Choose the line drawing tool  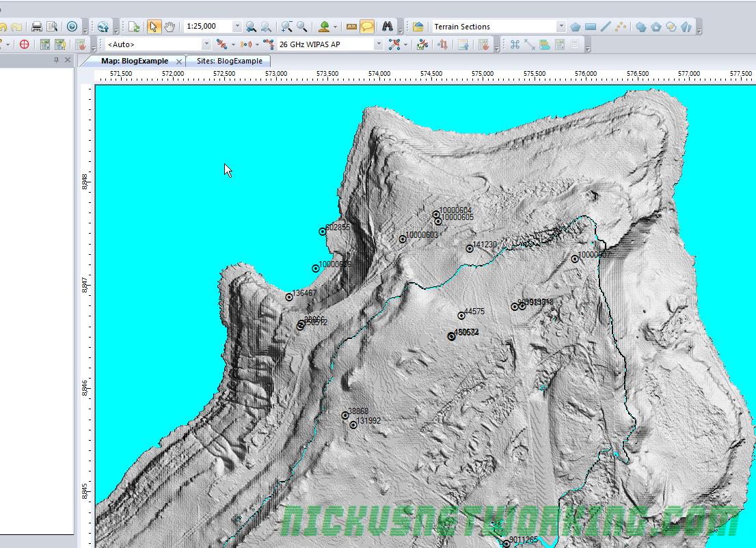tap(606, 27)
